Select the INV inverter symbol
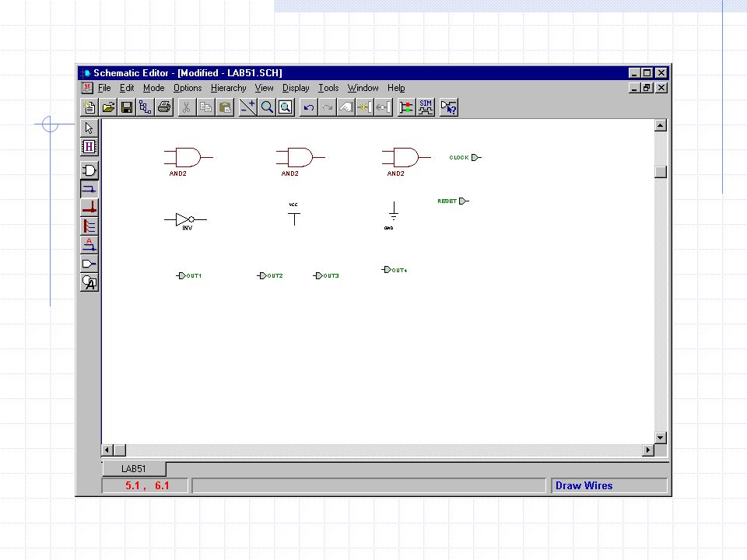This screenshot has height=560, width=747. 185,220
